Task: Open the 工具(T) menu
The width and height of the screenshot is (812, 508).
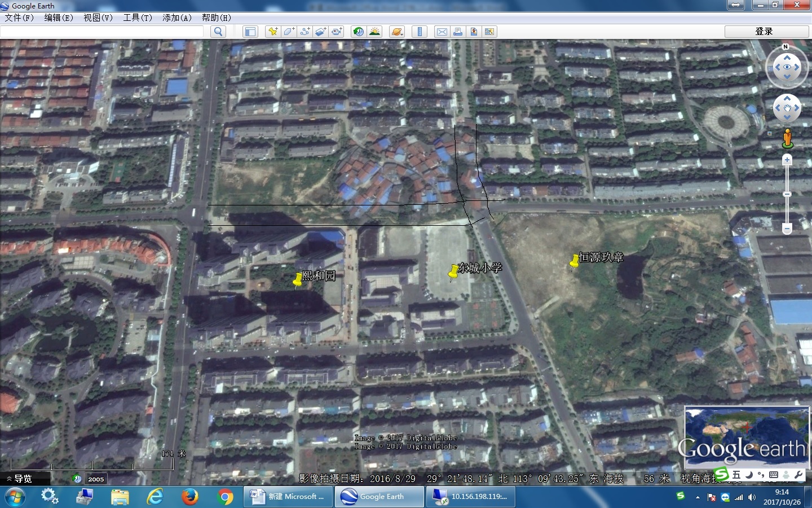Action: [137, 17]
